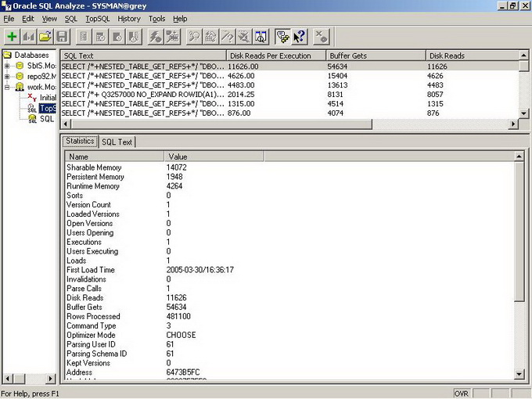
Task: Click the Name column header in statistics
Action: click(x=115, y=156)
